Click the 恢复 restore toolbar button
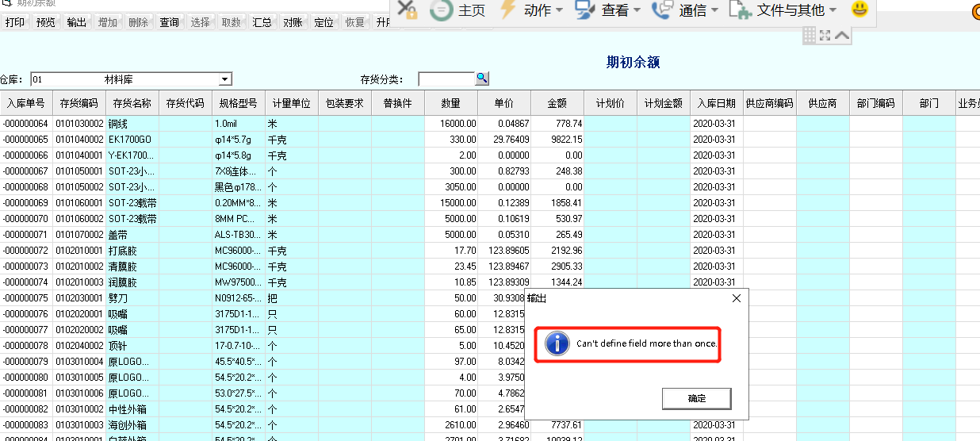This screenshot has width=980, height=441. (355, 22)
